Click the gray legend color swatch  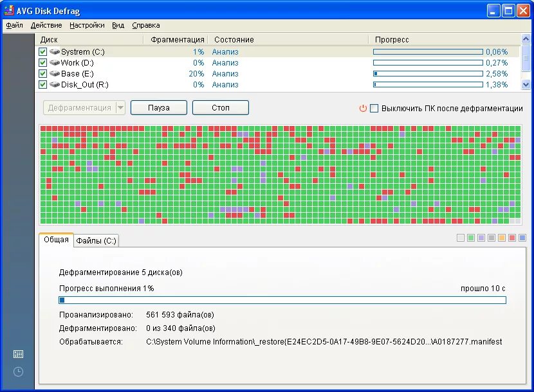point(491,238)
